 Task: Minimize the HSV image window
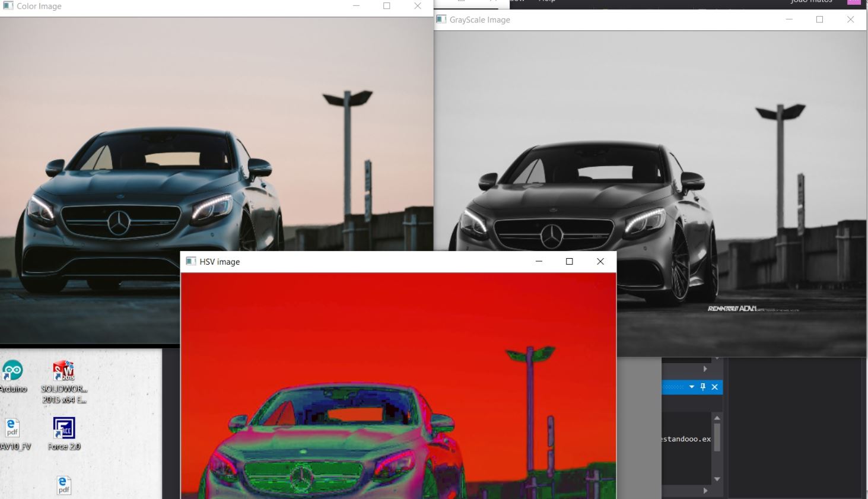click(x=539, y=261)
